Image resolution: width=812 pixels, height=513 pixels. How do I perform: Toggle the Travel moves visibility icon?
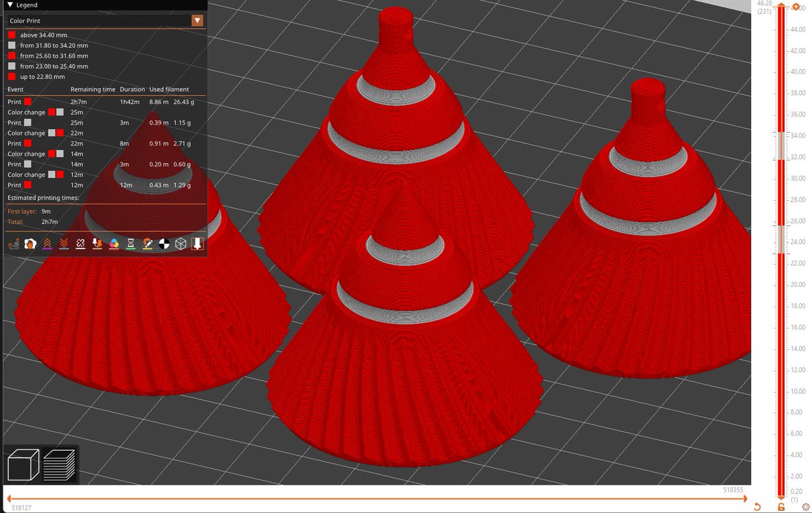tap(14, 244)
